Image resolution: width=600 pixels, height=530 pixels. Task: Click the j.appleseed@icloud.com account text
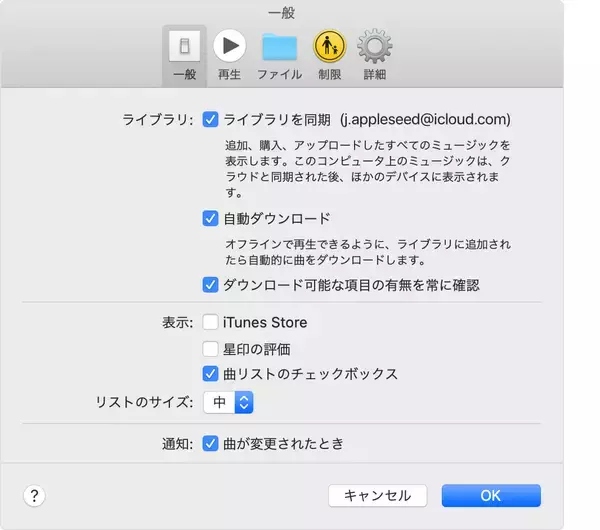click(425, 119)
